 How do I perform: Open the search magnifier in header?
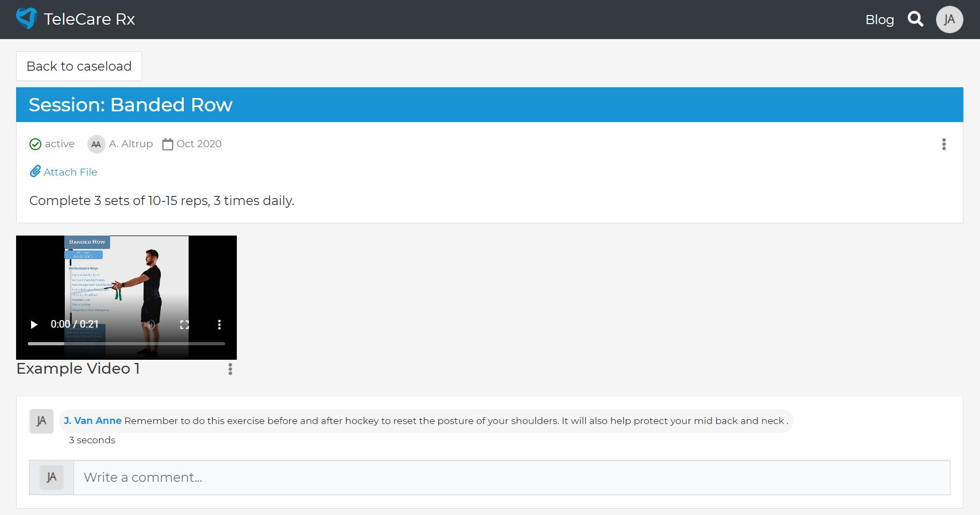coord(915,19)
